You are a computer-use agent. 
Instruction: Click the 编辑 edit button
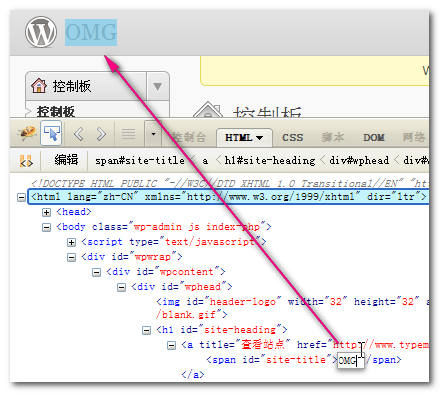[x=66, y=160]
